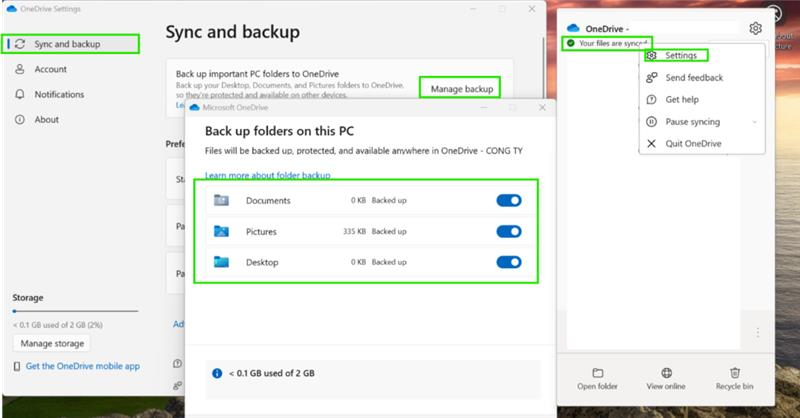The width and height of the screenshot is (800, 418).
Task: Open the Account settings page
Action: [51, 69]
